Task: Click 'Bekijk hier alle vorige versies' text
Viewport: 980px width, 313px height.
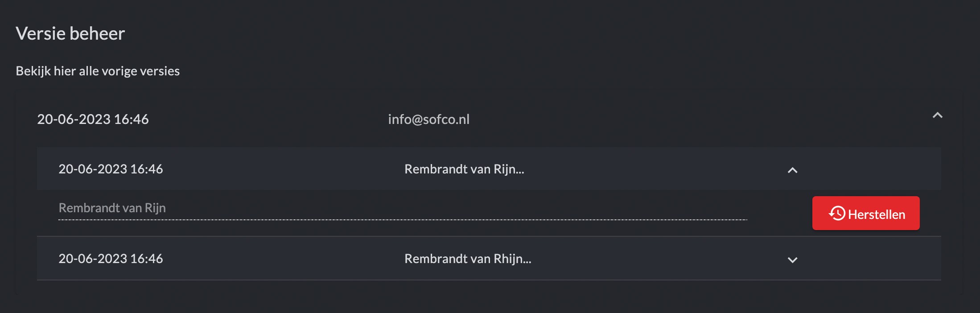Action: [x=98, y=71]
